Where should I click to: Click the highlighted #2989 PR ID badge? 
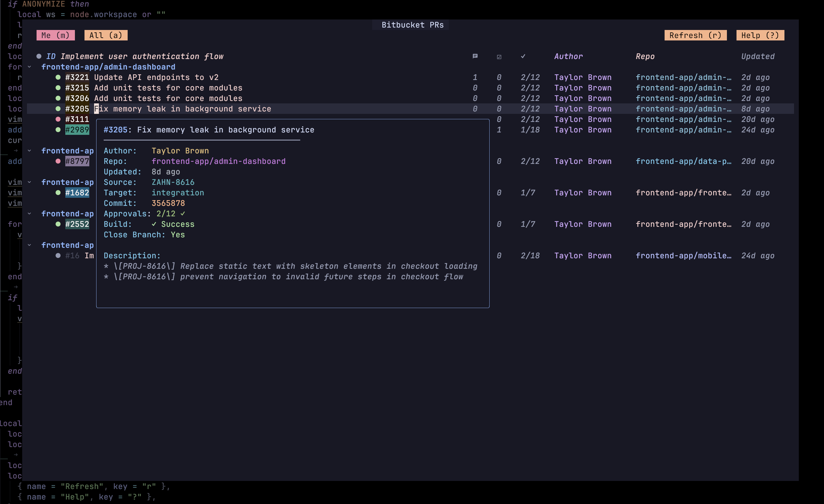[x=77, y=130]
